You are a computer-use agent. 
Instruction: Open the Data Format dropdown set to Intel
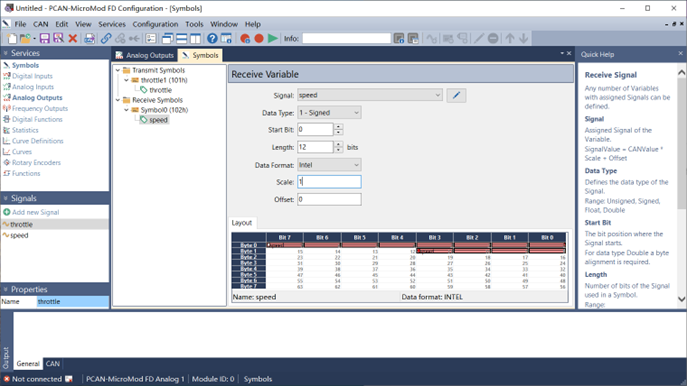[356, 165]
